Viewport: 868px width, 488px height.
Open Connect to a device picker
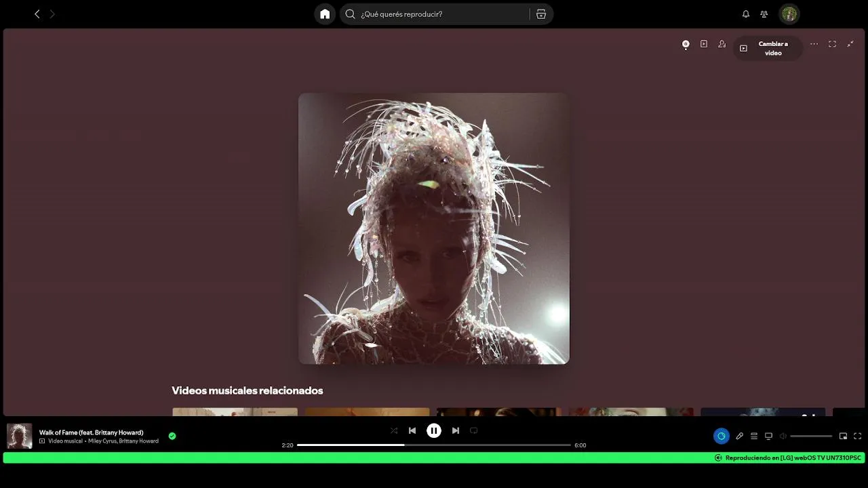(x=768, y=436)
